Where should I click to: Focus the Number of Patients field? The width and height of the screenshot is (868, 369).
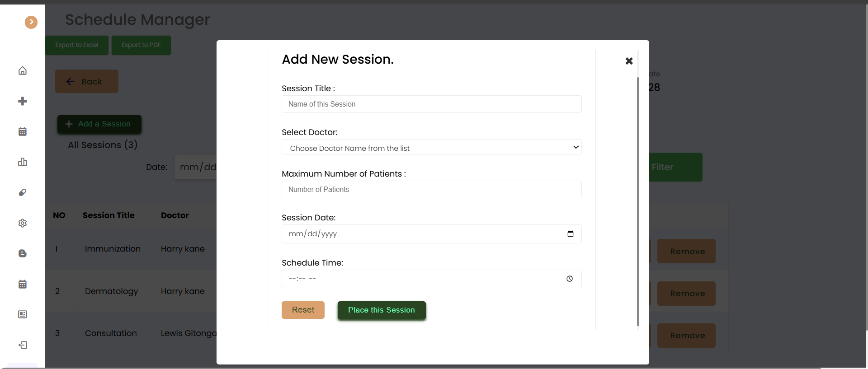pos(432,190)
